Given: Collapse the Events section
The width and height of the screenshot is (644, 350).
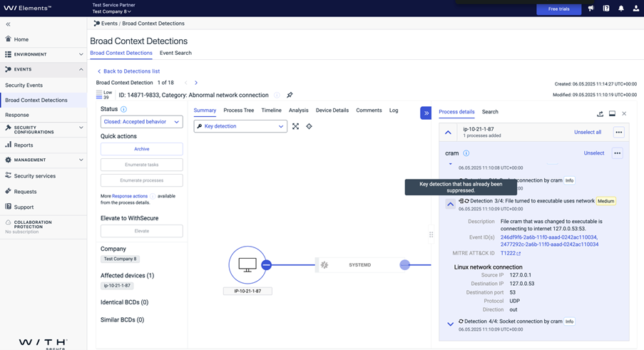Looking at the screenshot, I should click(x=43, y=69).
